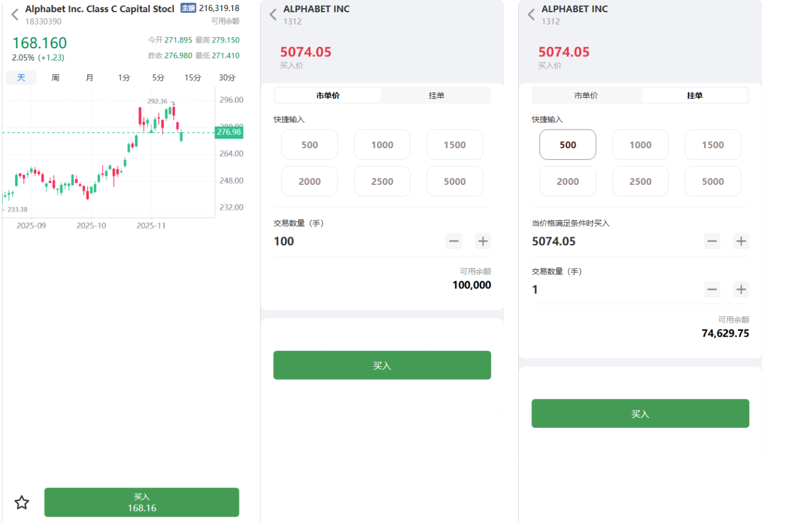Switch to 市单价 tab in pending order panel
The height and width of the screenshot is (532, 788).
point(586,95)
